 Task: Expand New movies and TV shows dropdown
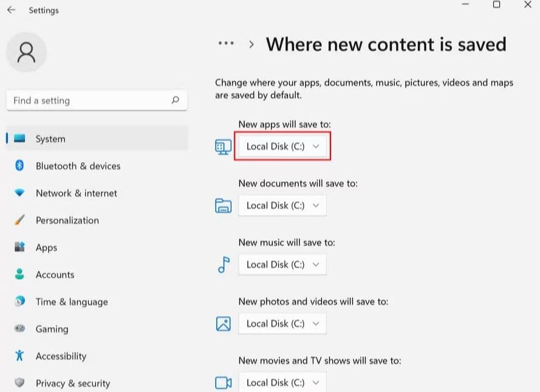tap(282, 382)
